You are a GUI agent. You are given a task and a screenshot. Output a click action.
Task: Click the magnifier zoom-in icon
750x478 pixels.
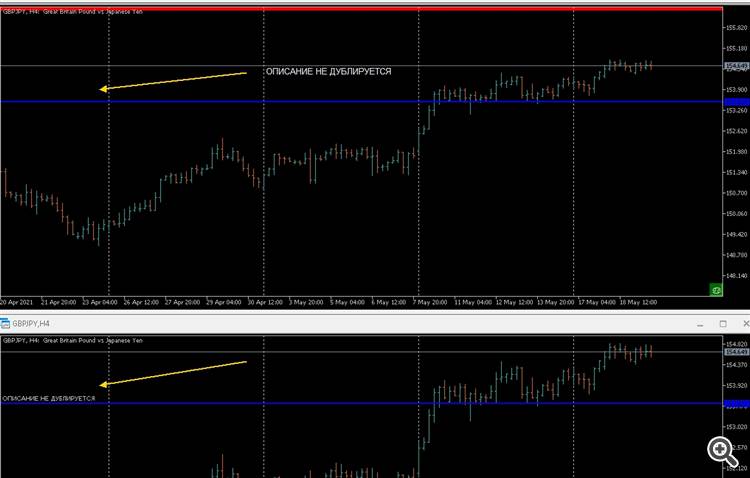pos(722,451)
